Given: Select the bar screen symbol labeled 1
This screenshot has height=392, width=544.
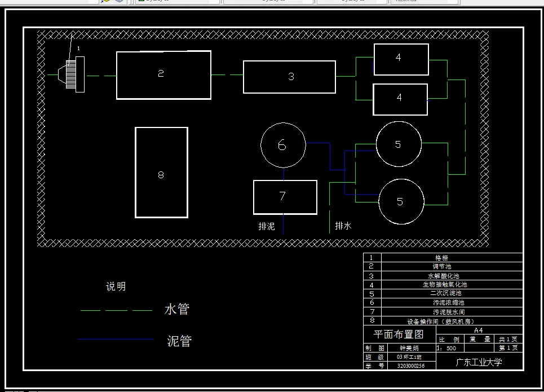Looking at the screenshot, I should (x=72, y=74).
